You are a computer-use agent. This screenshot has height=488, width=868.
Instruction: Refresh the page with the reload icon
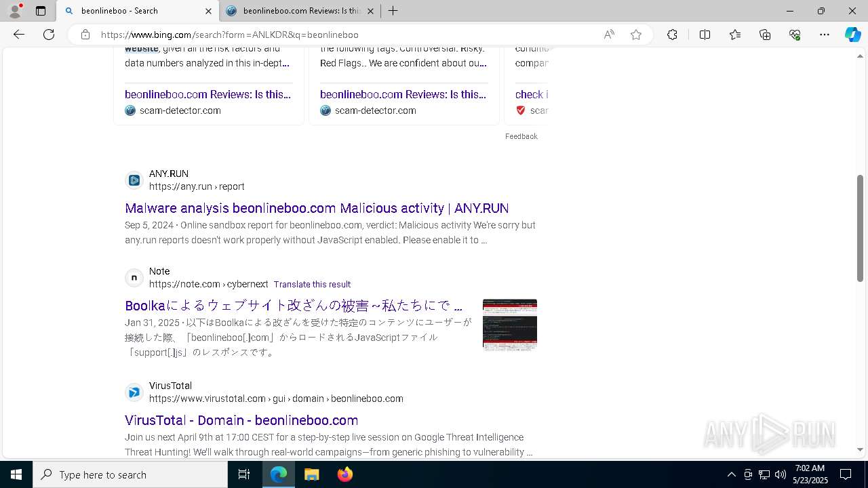coord(49,35)
